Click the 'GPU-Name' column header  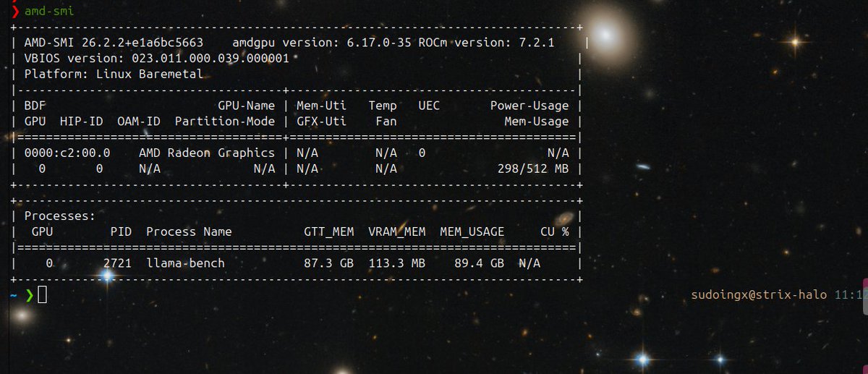click(247, 106)
